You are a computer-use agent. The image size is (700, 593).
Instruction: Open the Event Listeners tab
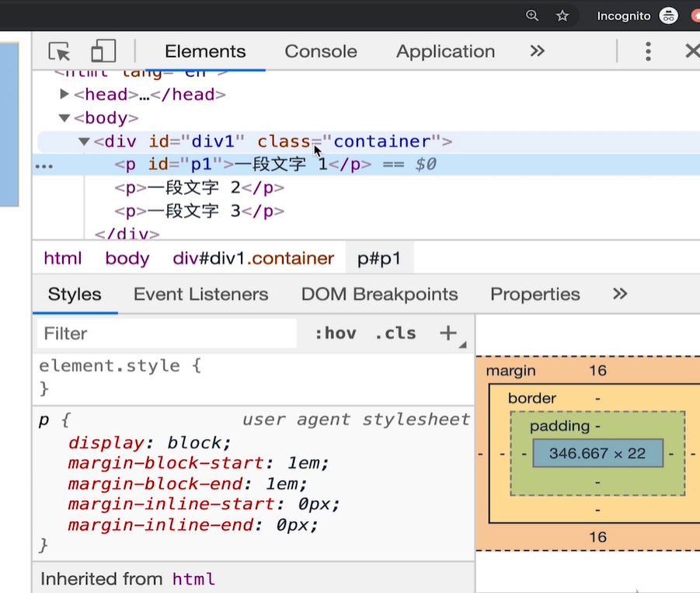pos(200,294)
